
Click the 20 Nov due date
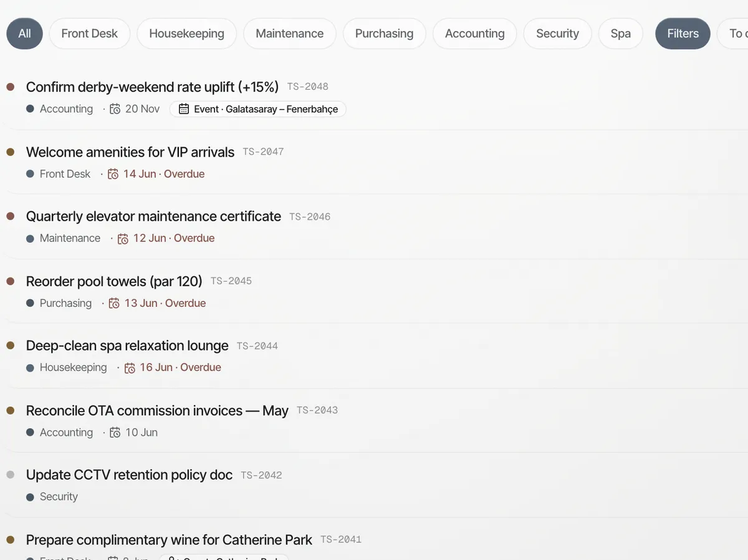(x=142, y=109)
